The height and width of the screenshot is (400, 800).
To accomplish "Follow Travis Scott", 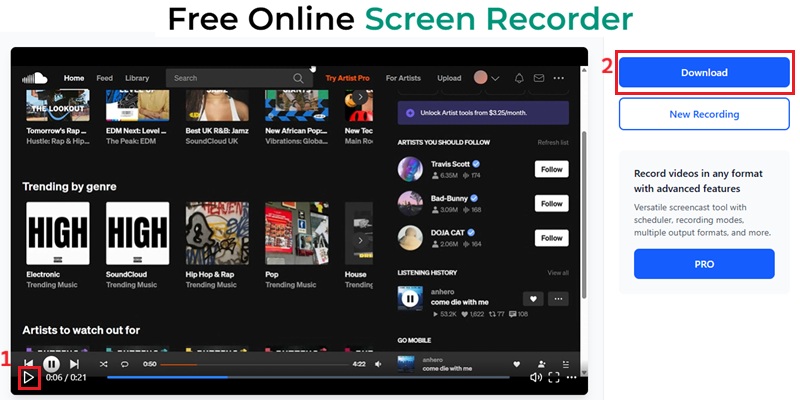I will pos(552,169).
